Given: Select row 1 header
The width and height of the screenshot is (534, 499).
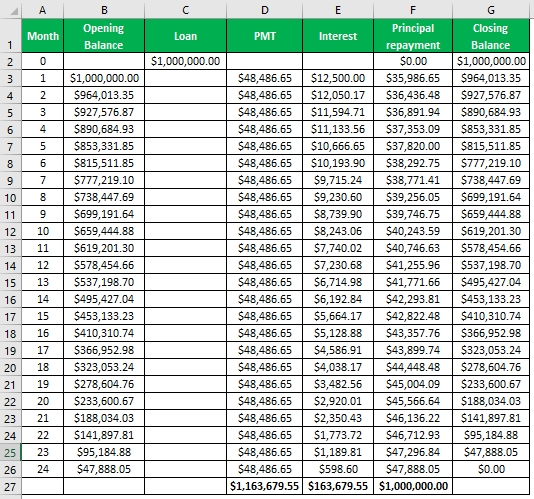Looking at the screenshot, I should (x=11, y=36).
